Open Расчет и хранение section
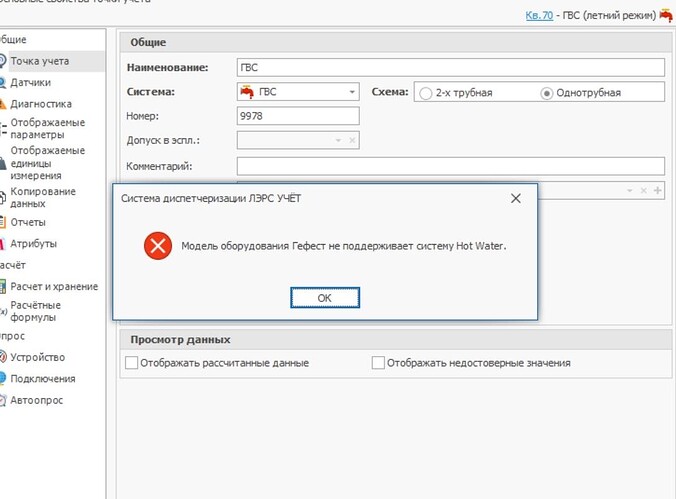The height and width of the screenshot is (499, 676). (54, 286)
